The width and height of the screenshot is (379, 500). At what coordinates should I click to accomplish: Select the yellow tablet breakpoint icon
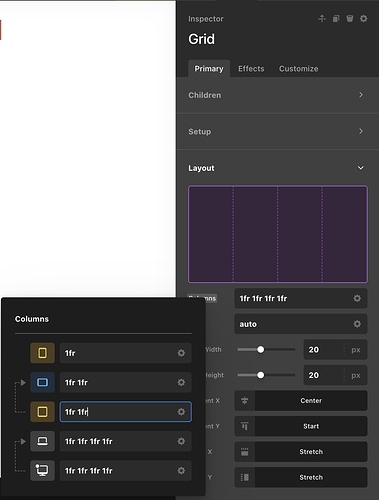(x=42, y=412)
